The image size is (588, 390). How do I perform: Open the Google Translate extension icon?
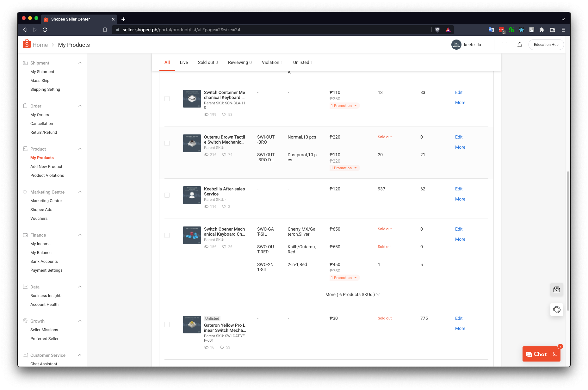coord(491,30)
